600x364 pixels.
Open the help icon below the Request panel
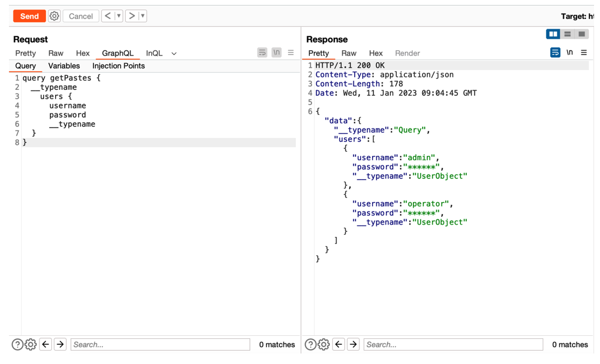[x=18, y=344]
